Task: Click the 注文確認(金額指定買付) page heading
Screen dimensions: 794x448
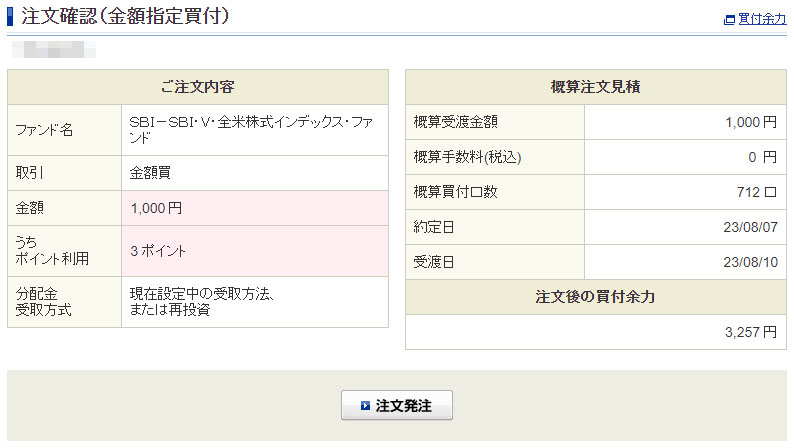Action: coord(126,16)
